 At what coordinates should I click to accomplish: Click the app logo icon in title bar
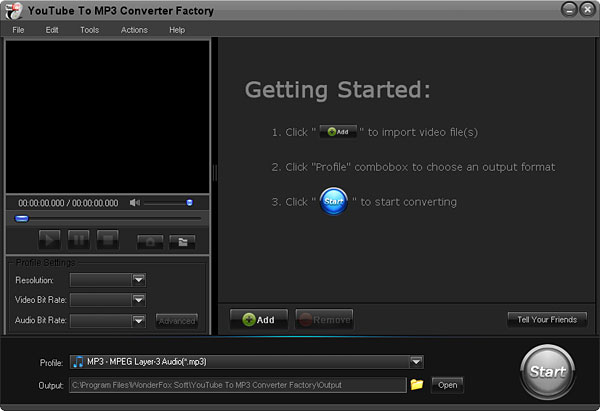pos(13,11)
